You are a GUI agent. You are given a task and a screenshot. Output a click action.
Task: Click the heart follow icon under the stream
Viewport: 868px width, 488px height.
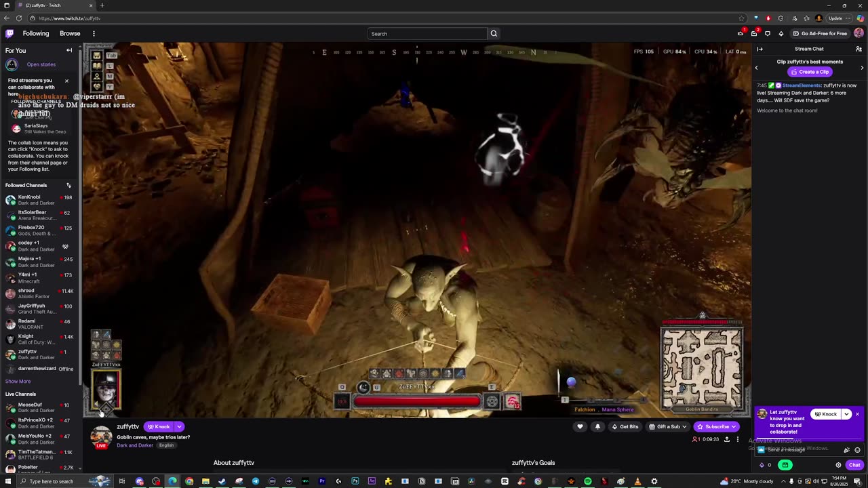coord(580,426)
